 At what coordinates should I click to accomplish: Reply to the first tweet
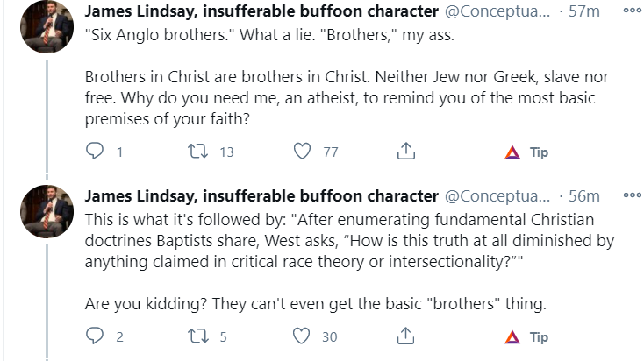pyautogui.click(x=97, y=152)
